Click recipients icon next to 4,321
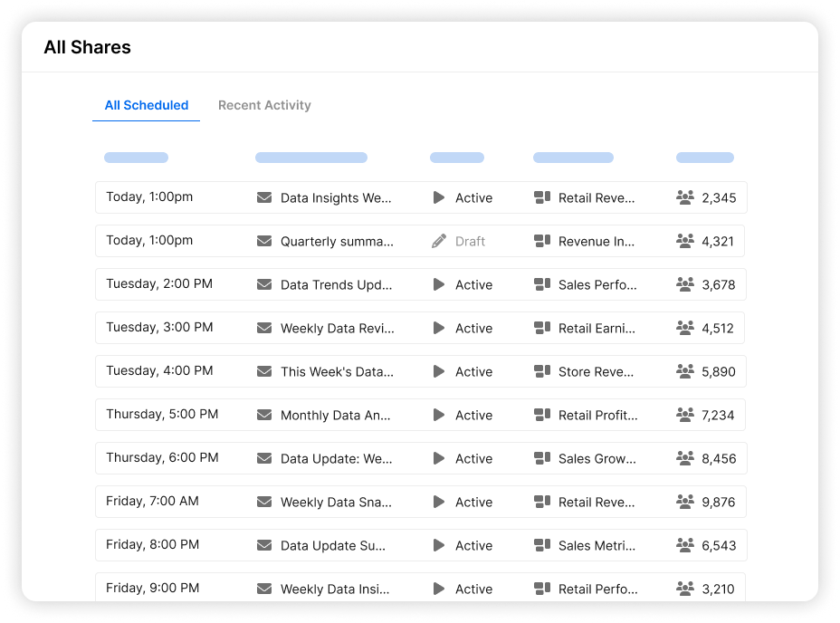Viewport: 840px width, 623px height. pos(685,241)
